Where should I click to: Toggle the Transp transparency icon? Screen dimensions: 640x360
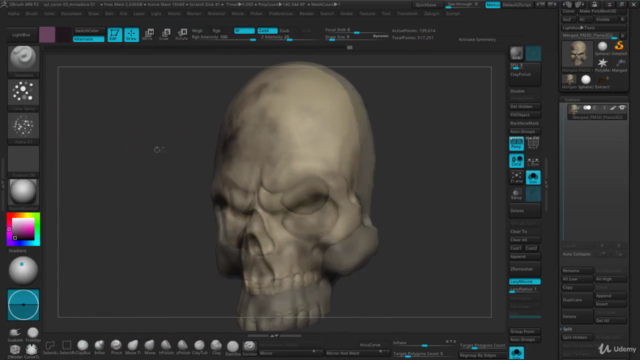pyautogui.click(x=516, y=194)
